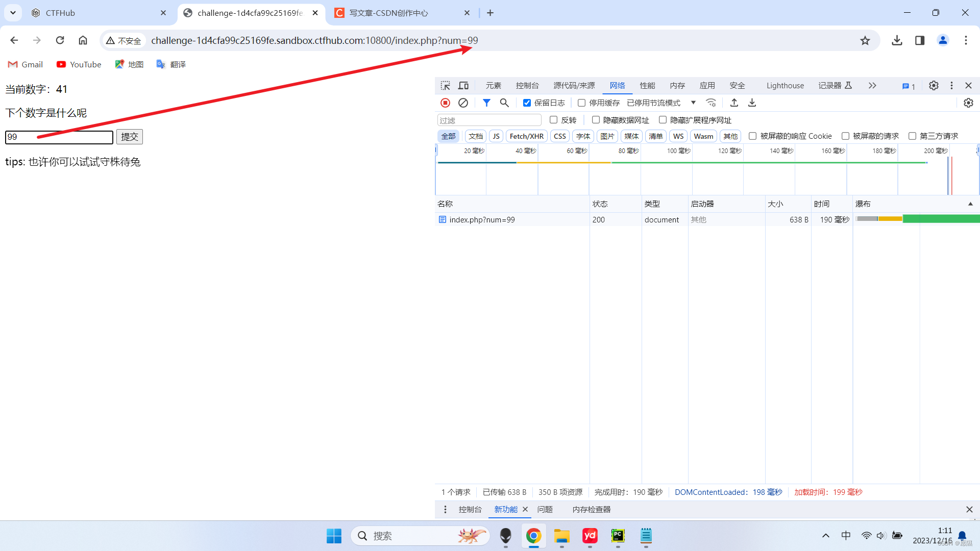This screenshot has height=551, width=980.
Task: Clear the network log
Action: (463, 103)
